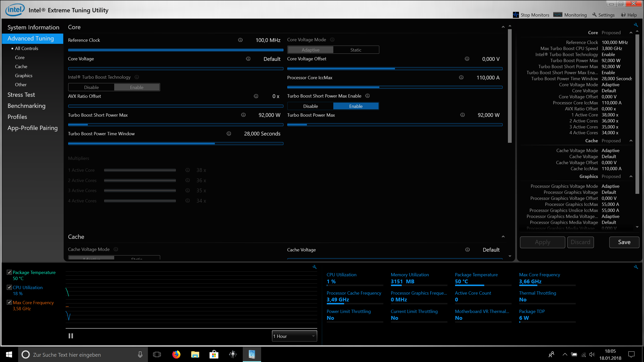
Task: Open the 1 Hour time range dropdown
Action: tap(294, 336)
